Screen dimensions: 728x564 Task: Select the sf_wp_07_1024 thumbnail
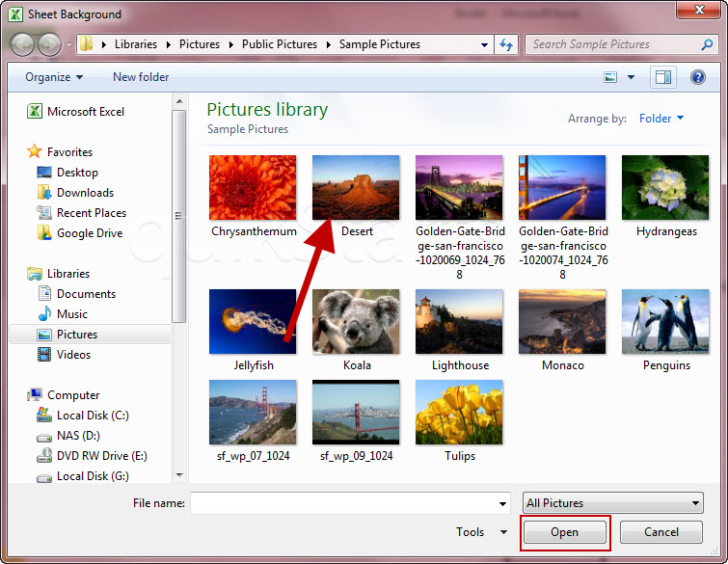[253, 413]
